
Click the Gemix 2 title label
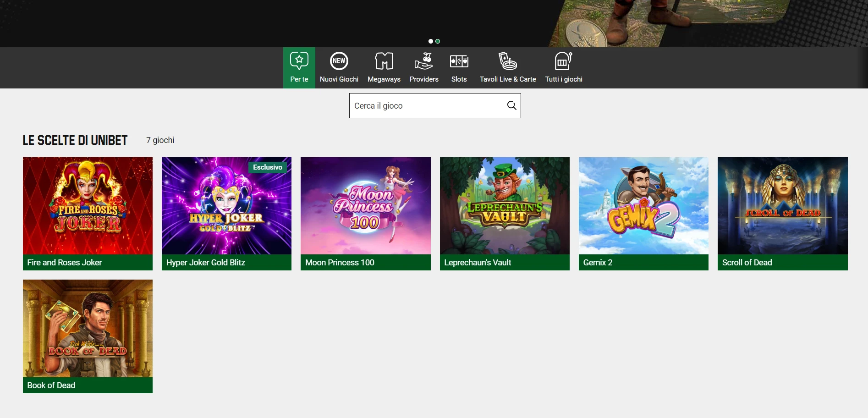(598, 263)
